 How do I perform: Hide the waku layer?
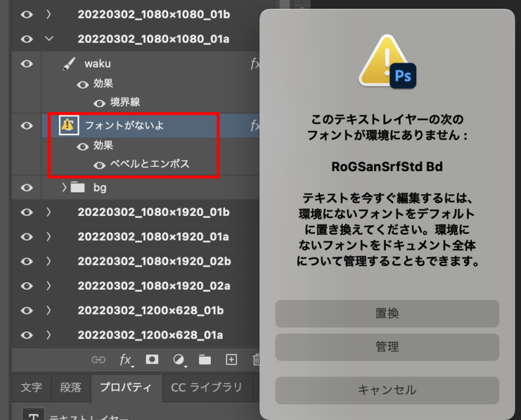click(27, 63)
